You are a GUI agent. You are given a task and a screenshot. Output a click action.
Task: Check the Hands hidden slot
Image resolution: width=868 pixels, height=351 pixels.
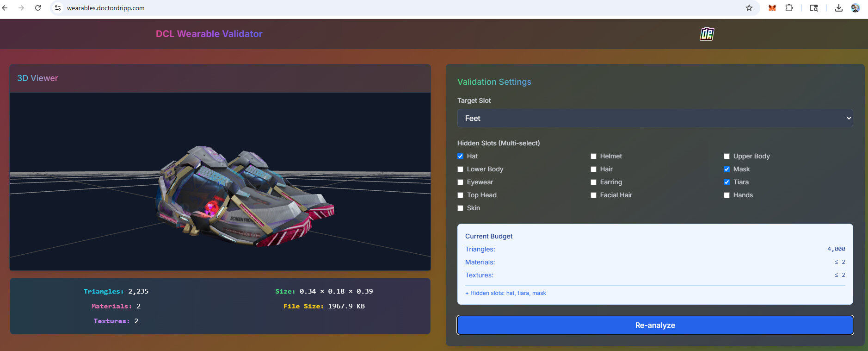(x=726, y=195)
